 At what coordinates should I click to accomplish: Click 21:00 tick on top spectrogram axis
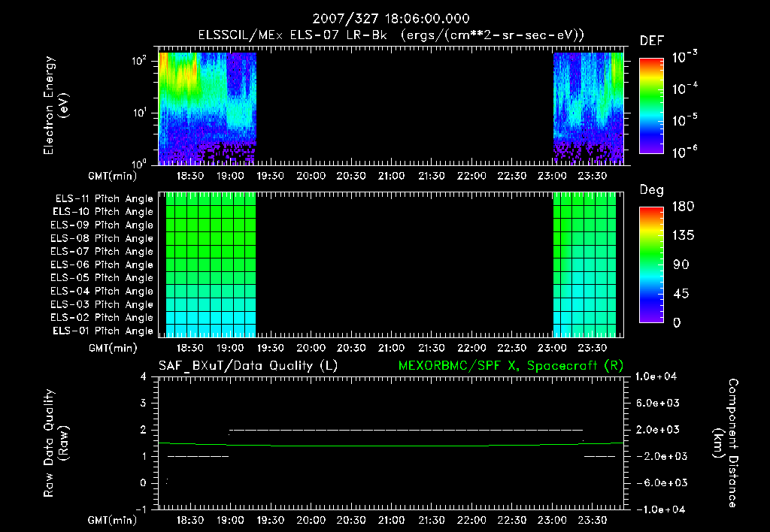[x=391, y=176]
